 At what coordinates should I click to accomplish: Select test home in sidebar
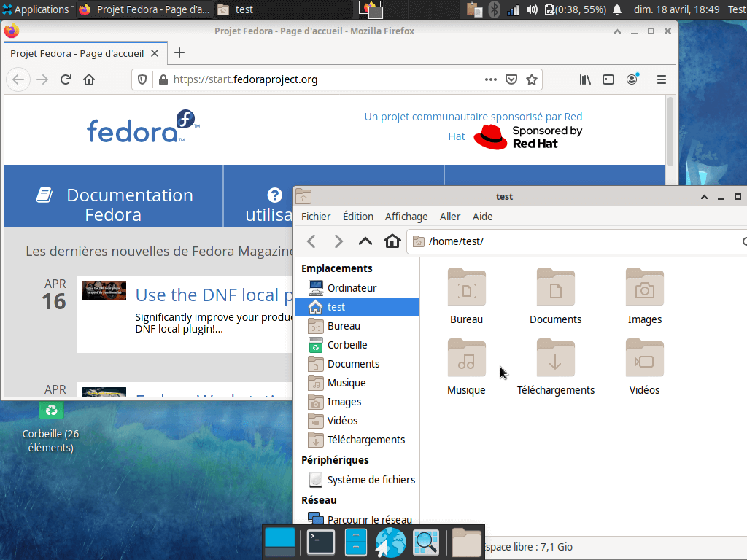[x=357, y=307]
